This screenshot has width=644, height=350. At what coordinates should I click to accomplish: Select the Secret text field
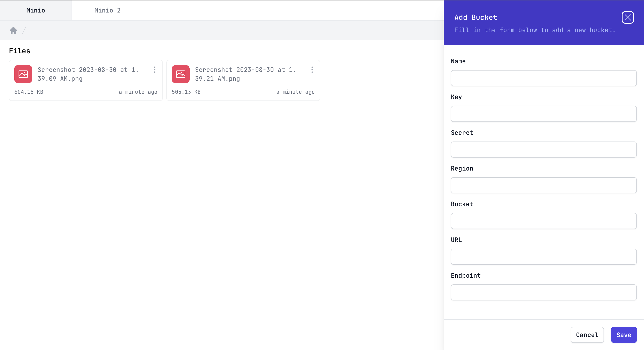click(x=544, y=150)
